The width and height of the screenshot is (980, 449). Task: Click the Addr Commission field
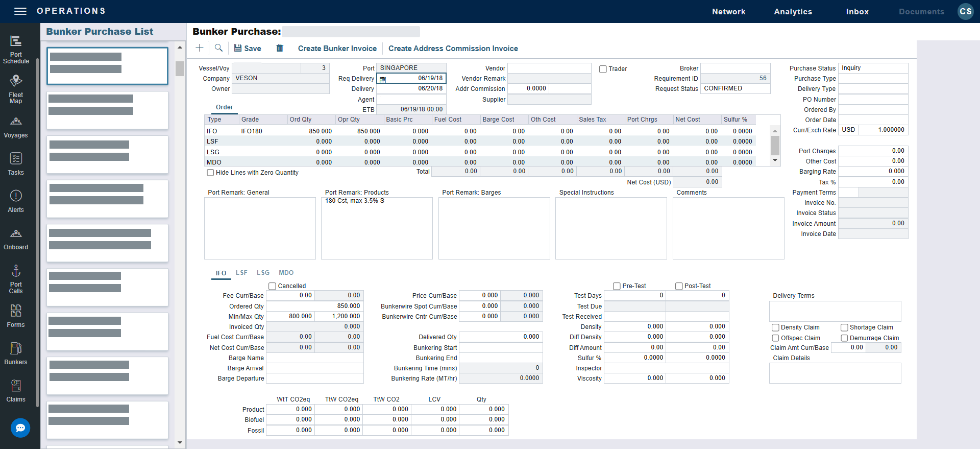pos(528,88)
